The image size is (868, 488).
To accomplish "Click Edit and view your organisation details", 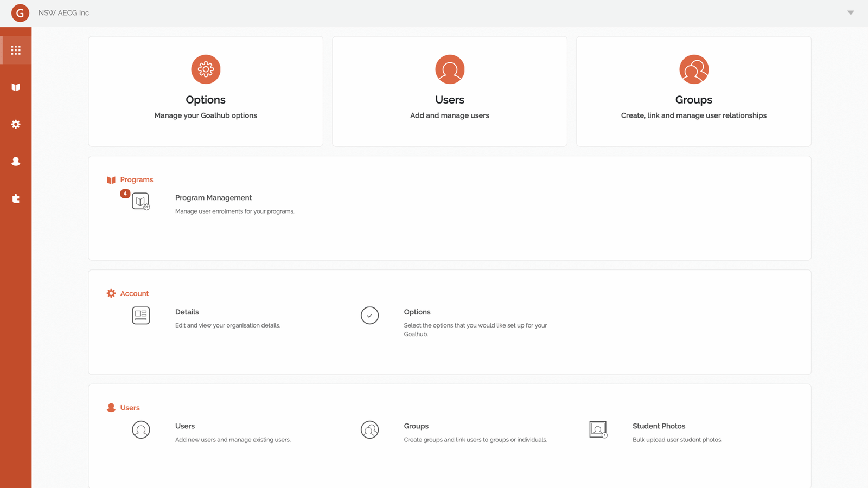I will click(227, 325).
